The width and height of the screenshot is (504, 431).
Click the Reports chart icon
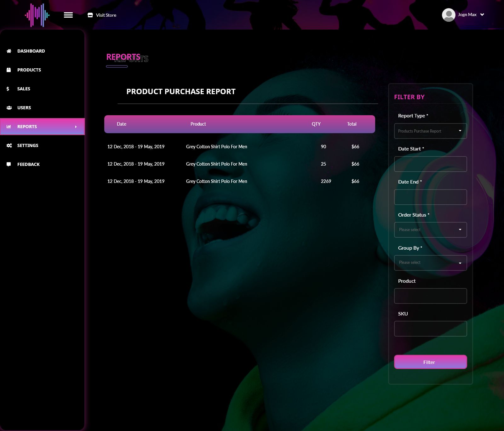click(9, 127)
